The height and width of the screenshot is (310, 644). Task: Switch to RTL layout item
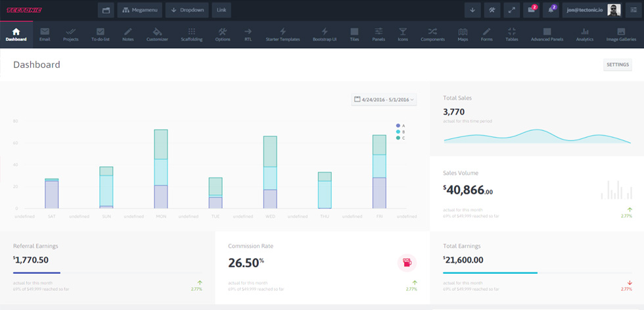coord(248,34)
